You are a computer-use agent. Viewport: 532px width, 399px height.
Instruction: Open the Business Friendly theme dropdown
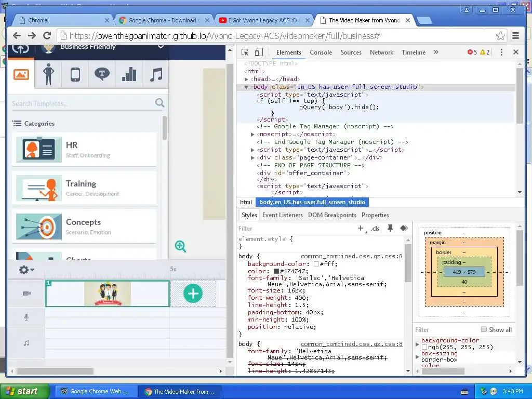point(161,47)
